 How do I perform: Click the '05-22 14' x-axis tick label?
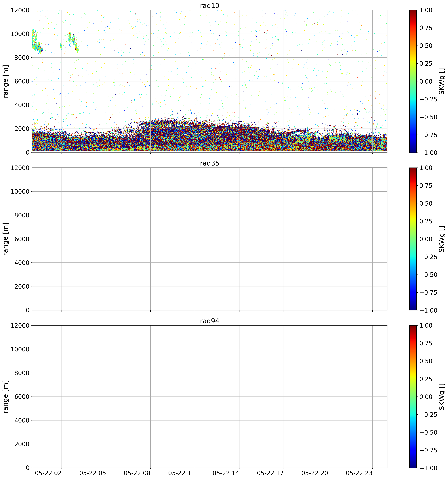[x=226, y=473]
